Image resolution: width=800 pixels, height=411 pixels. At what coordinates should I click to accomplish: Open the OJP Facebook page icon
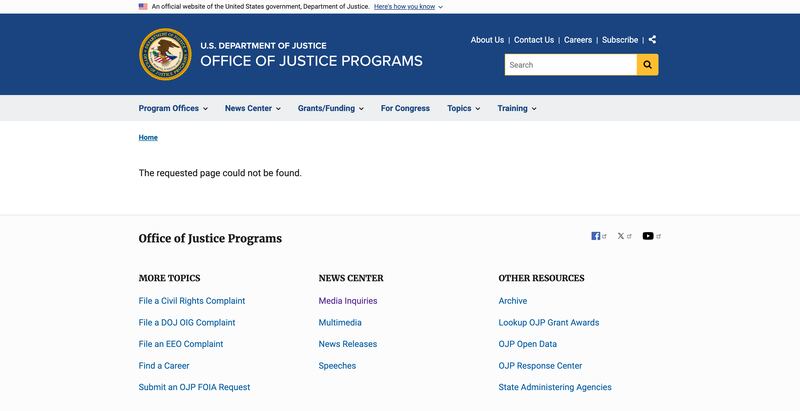(596, 236)
